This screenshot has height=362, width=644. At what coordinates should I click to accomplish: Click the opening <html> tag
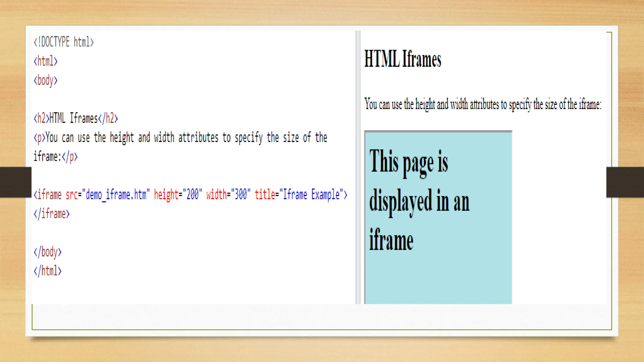coord(46,61)
